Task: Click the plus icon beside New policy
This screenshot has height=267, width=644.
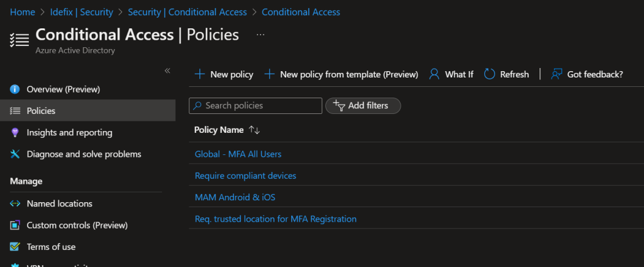Action: coord(199,74)
